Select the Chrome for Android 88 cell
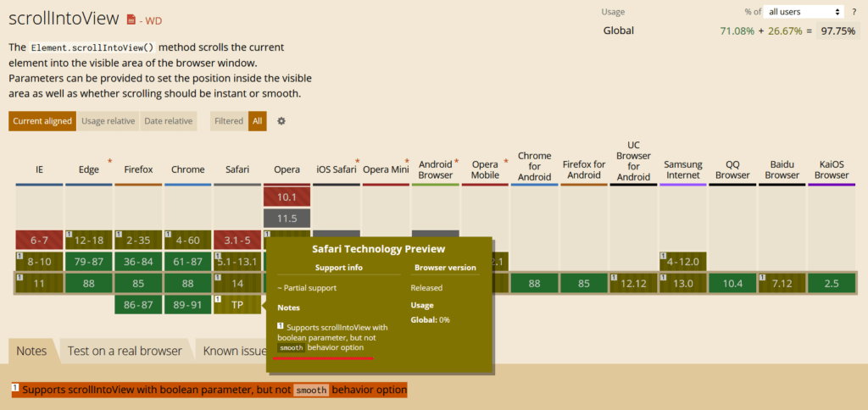This screenshot has width=868, height=410. click(534, 284)
